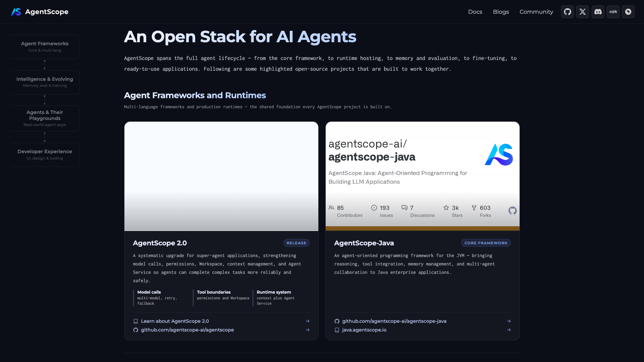Click the CORE FRAMEWORK badge
This screenshot has width=644, height=362.
point(486,243)
